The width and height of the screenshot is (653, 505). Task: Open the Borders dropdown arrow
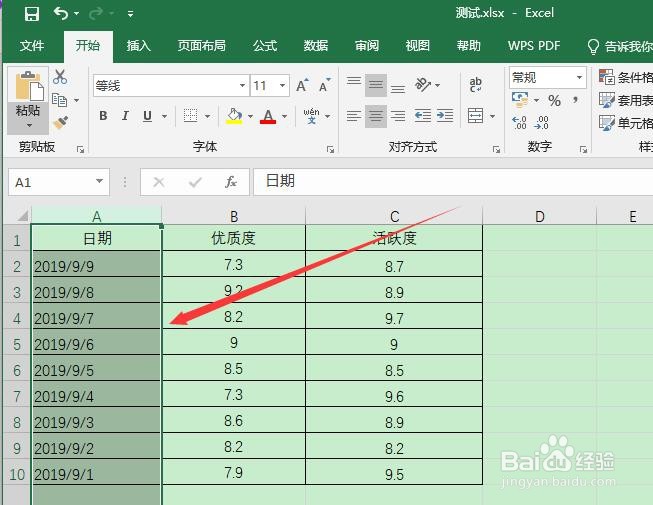[207, 116]
